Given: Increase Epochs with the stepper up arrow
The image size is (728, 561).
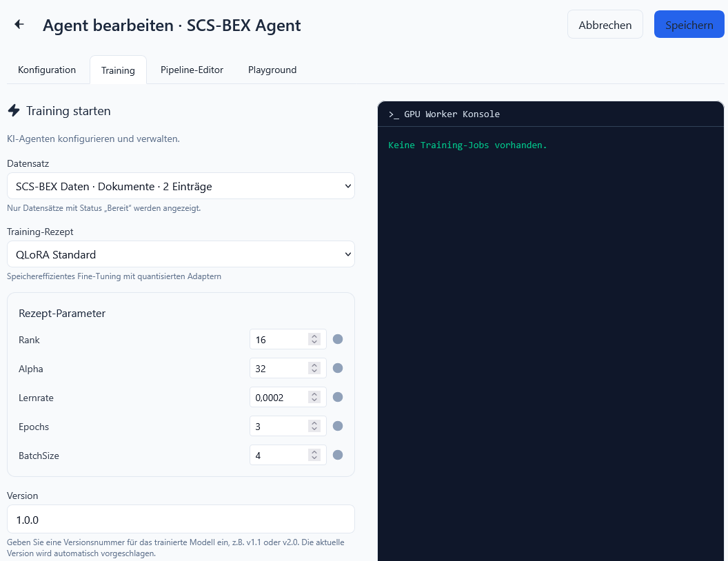Looking at the screenshot, I should [314, 423].
